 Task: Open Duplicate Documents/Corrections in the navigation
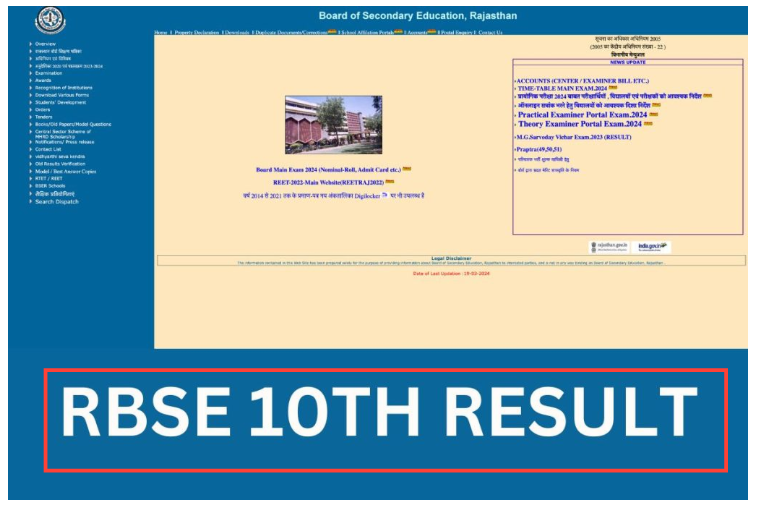pyautogui.click(x=292, y=32)
